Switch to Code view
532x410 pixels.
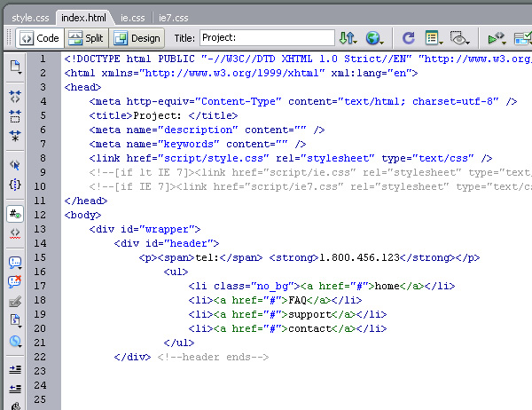(x=39, y=38)
